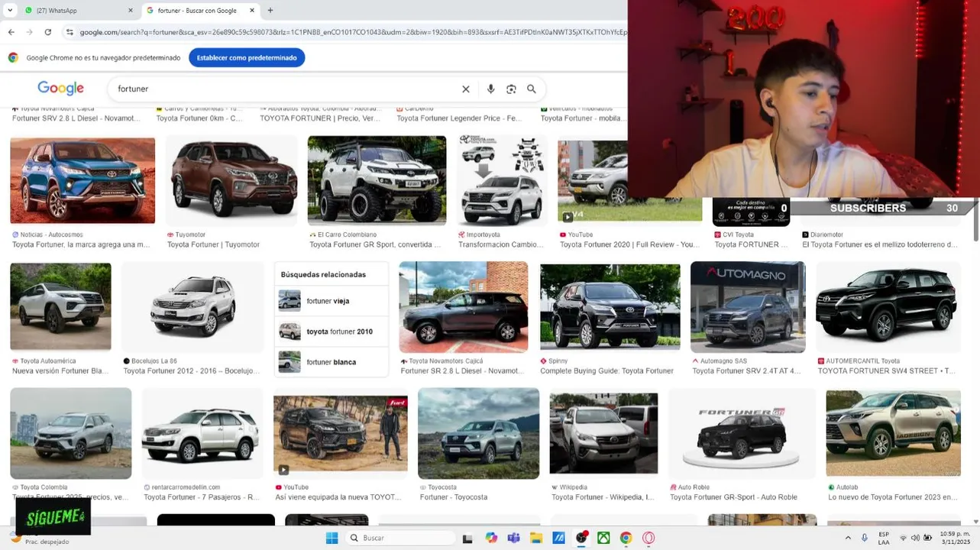This screenshot has height=550, width=980.
Task: Open File Explorer from taskbar
Action: click(536, 538)
